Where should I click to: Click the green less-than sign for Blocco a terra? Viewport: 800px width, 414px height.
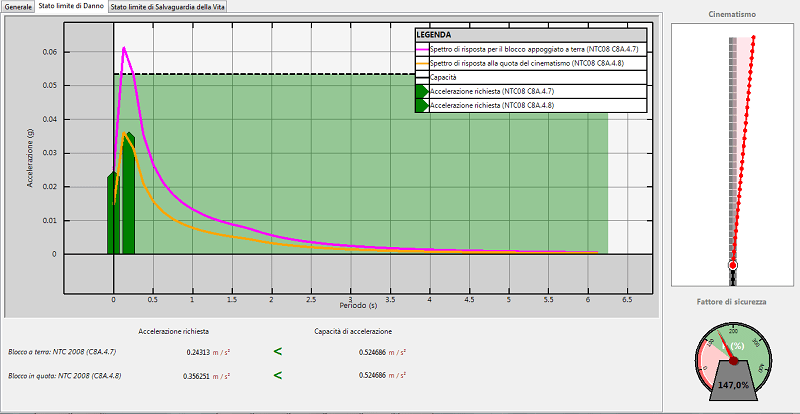point(278,351)
